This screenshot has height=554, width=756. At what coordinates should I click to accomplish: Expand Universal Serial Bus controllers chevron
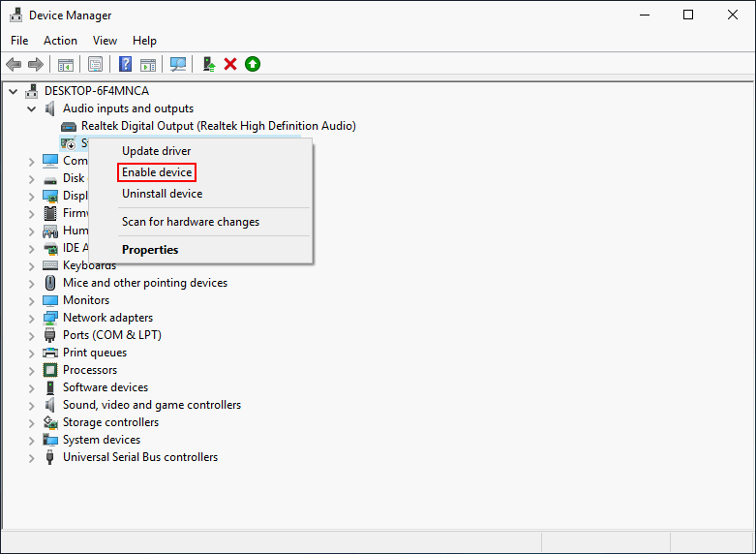pos(32,457)
